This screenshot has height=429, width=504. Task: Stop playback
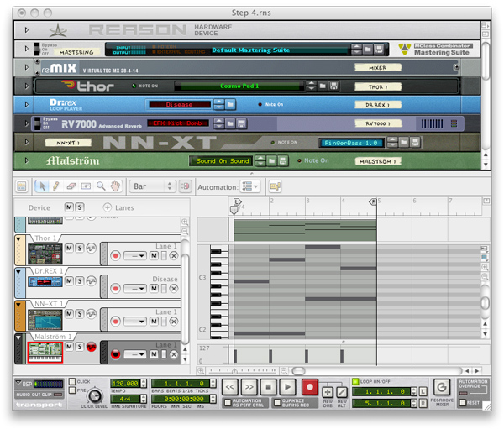pyautogui.click(x=268, y=387)
